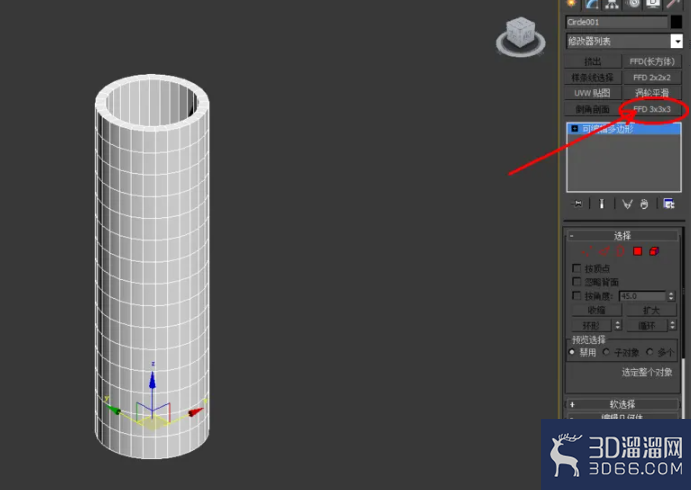Apply the FFD 2x2x2 modifier
This screenshot has height=490, width=691.
652,78
